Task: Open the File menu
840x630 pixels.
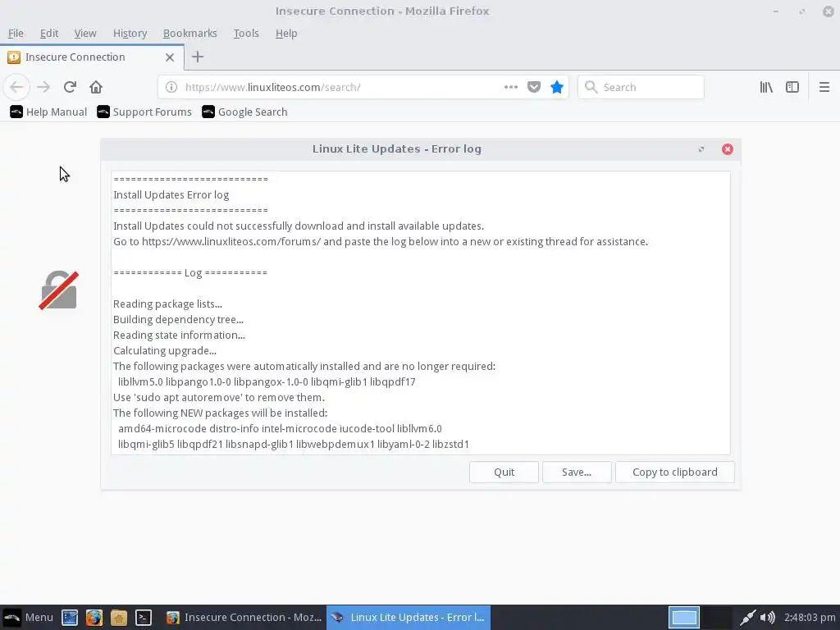Action: (16, 33)
